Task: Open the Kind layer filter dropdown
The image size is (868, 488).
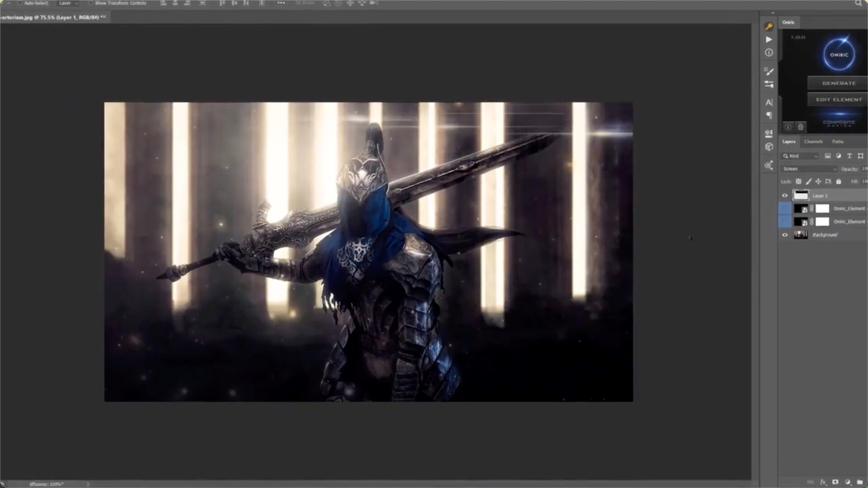Action: (x=800, y=156)
